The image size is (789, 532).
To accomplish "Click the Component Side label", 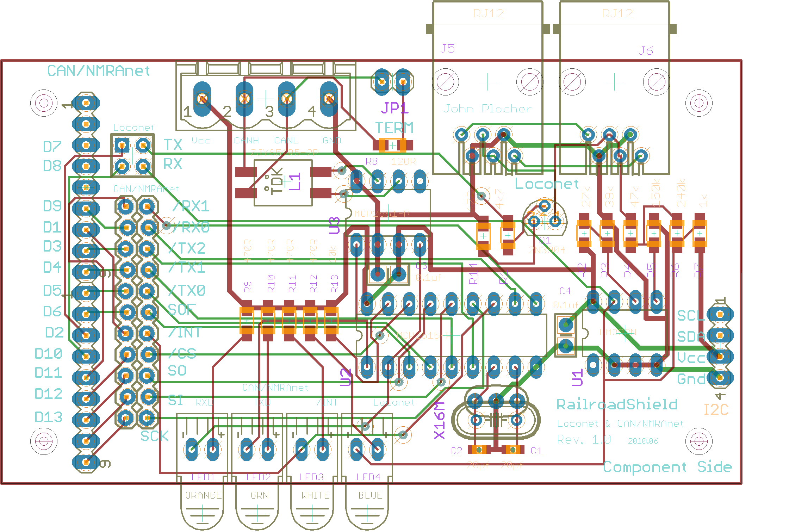I will click(667, 467).
